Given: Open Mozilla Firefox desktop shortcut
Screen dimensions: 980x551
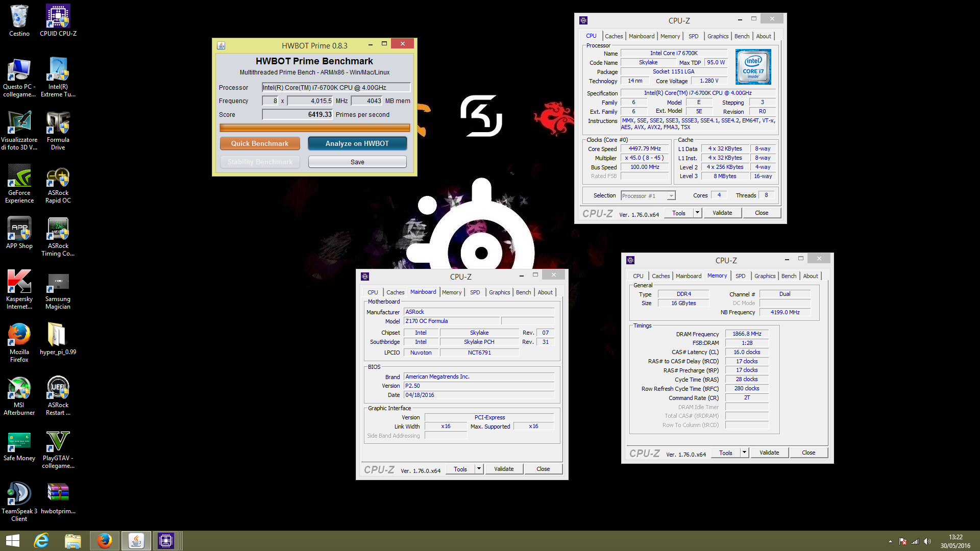Looking at the screenshot, I should coord(19,343).
